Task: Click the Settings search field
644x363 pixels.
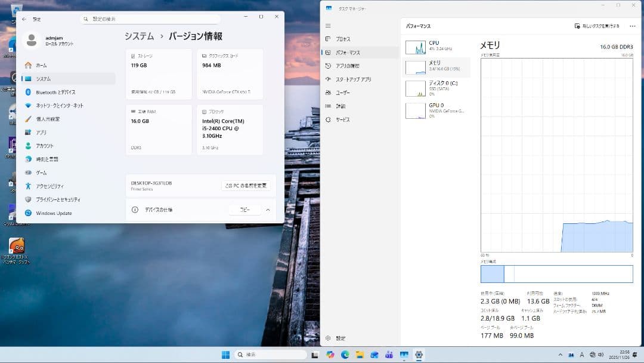Action: 149,18
